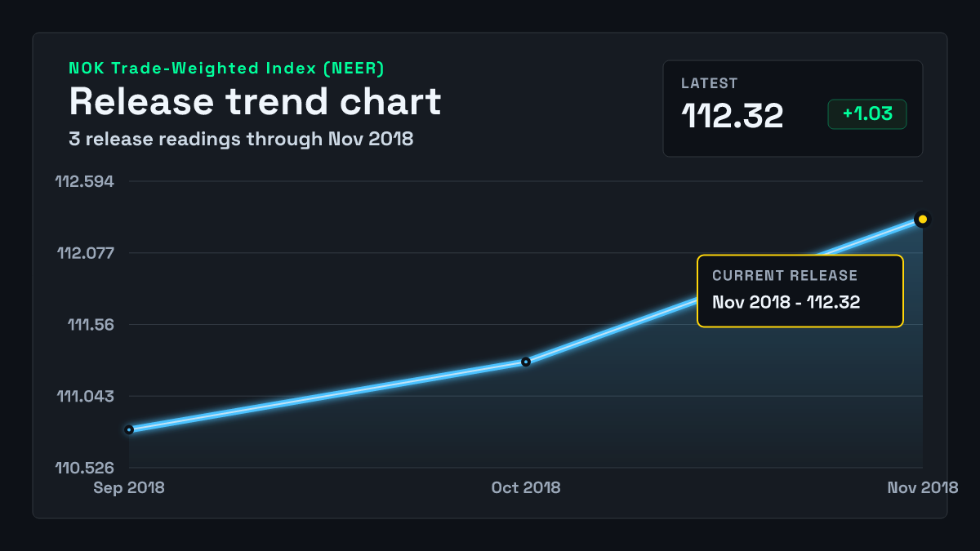The image size is (980, 551).
Task: Click the Sep 2018 data point marker
Action: 129,429
